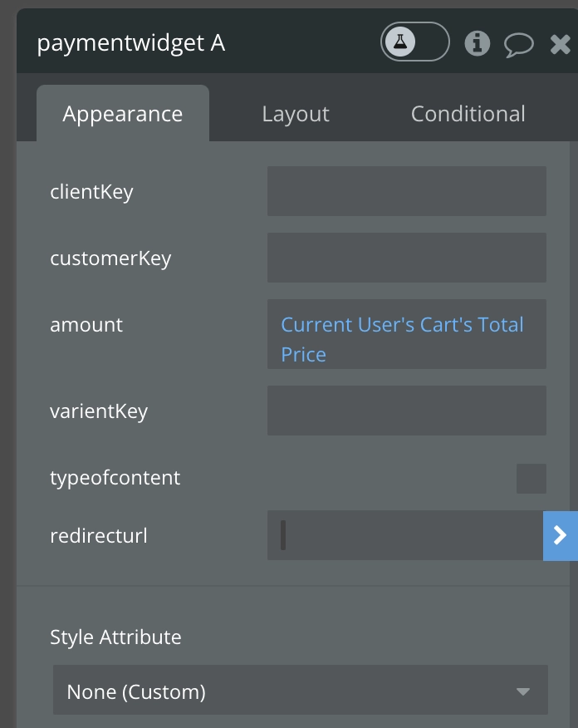Click into the varientKey field

pos(406,411)
